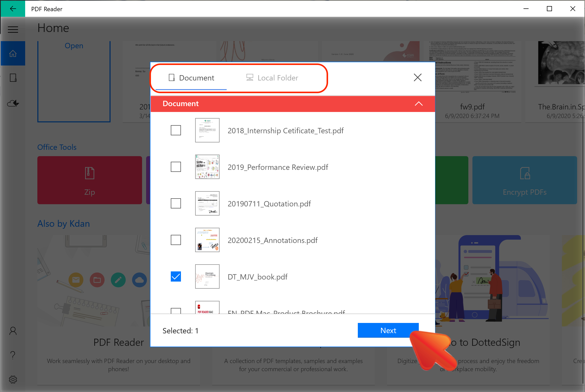The height and width of the screenshot is (392, 585).
Task: Uncheck the DT_MJV_book.pdf checkbox
Action: (x=176, y=276)
